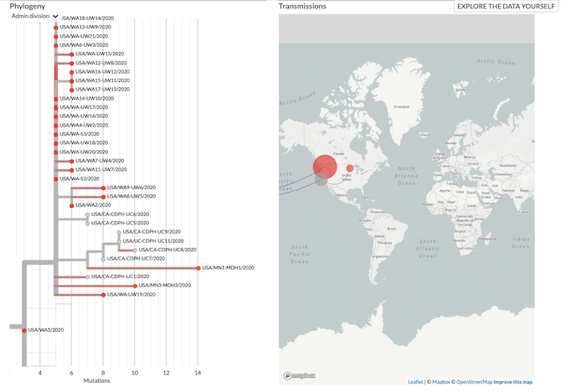
Task: Select the gray California circle on map
Action: pos(320,180)
